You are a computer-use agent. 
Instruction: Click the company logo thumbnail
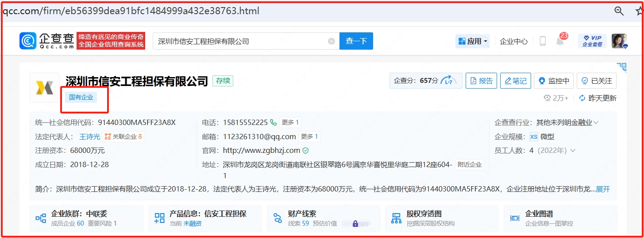point(45,88)
